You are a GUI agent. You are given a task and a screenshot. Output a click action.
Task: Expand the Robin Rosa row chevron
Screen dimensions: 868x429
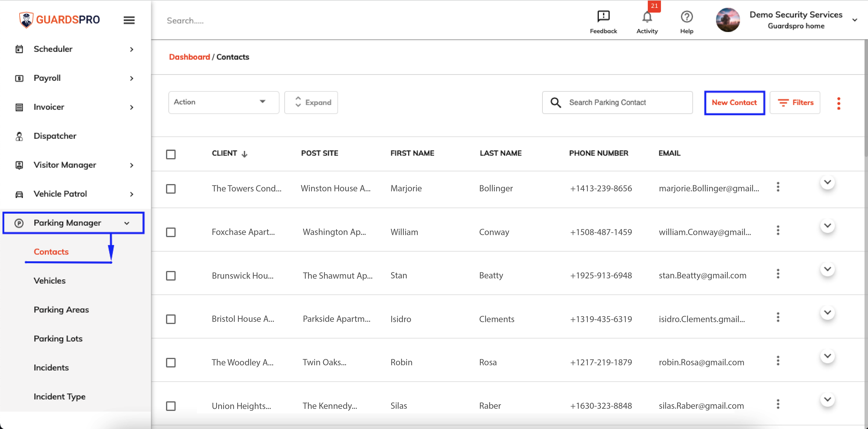click(x=828, y=356)
